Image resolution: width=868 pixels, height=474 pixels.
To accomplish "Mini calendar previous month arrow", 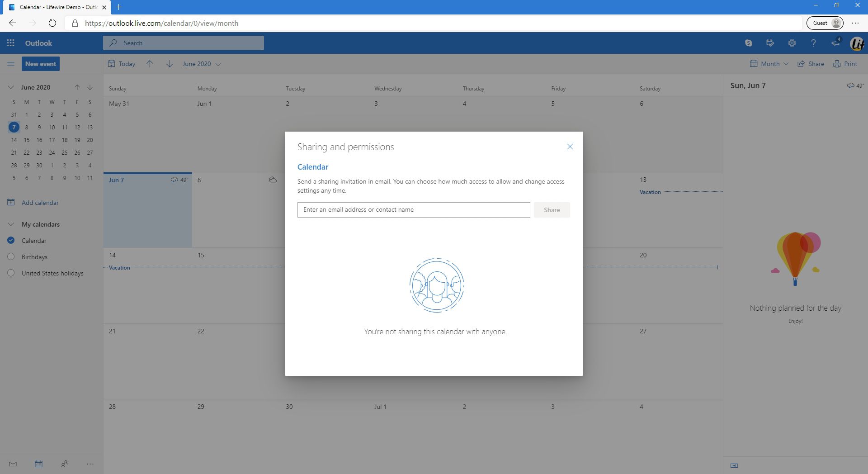I will [x=77, y=87].
